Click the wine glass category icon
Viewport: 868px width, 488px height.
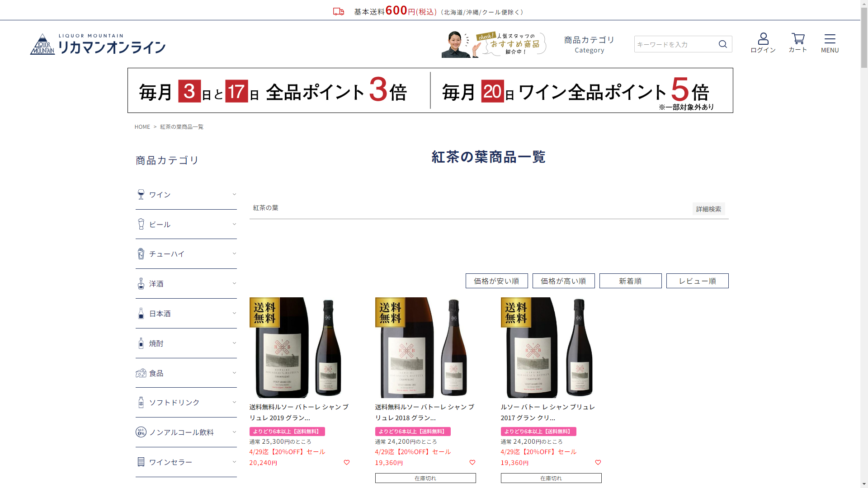coord(141,195)
